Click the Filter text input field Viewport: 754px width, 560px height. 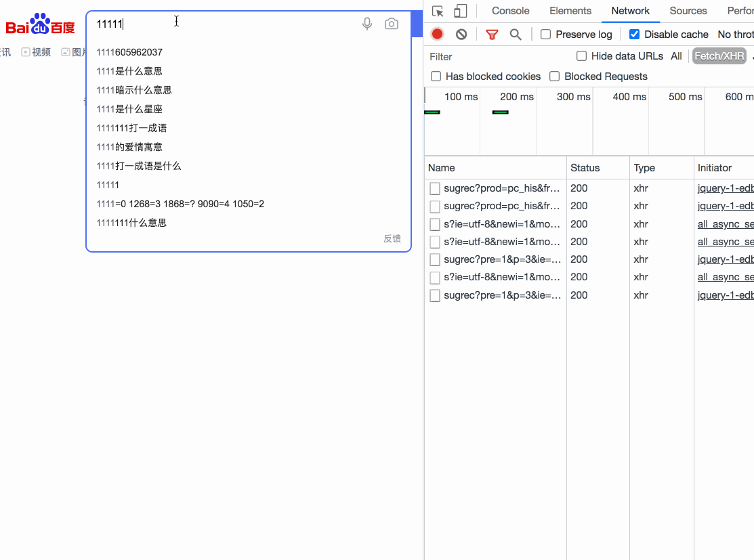498,57
